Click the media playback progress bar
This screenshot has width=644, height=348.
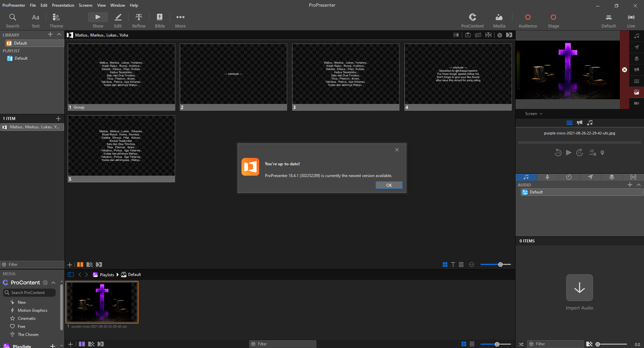point(579,142)
